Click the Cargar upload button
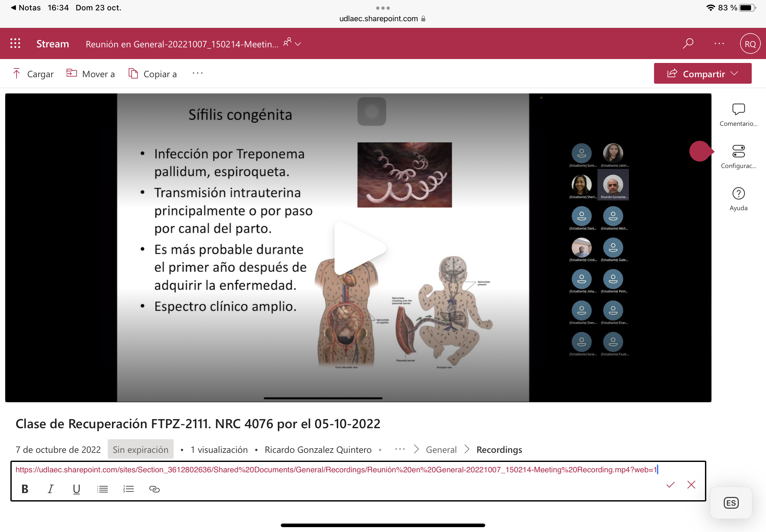 pyautogui.click(x=33, y=74)
